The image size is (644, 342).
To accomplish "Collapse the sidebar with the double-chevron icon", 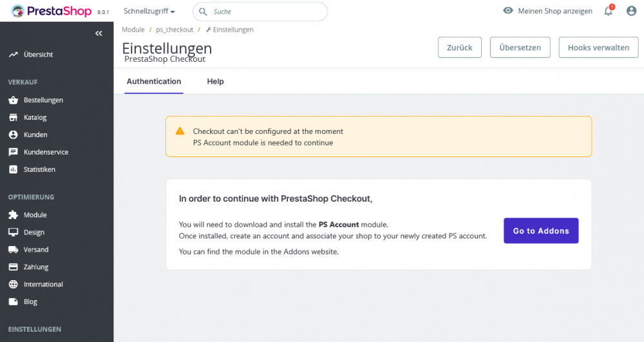I will click(99, 33).
